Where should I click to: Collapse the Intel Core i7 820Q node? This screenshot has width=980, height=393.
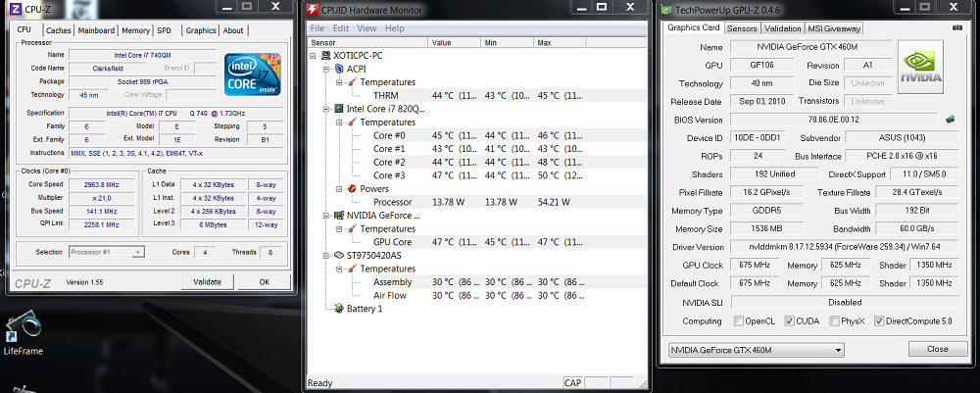point(326,109)
